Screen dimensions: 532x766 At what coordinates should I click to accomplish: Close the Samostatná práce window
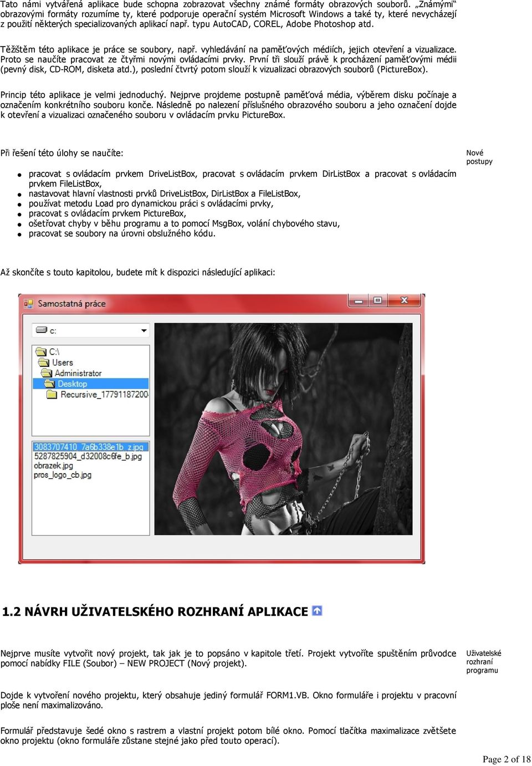click(405, 300)
